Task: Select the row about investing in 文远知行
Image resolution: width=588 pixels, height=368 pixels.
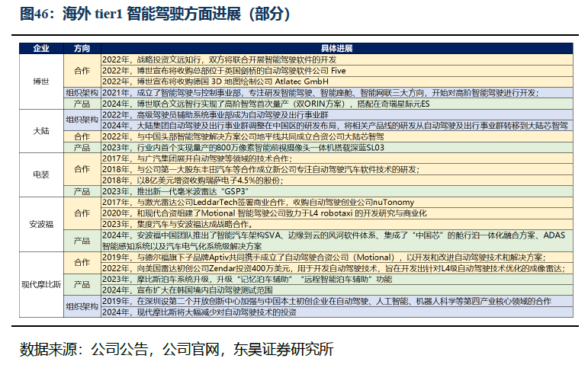Action: click(x=337, y=59)
